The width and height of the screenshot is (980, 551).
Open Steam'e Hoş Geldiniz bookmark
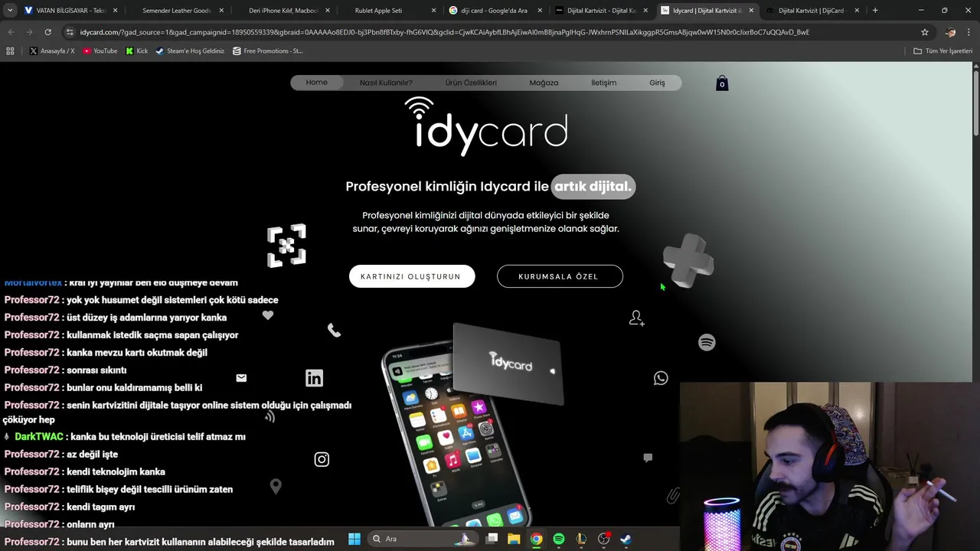click(190, 51)
